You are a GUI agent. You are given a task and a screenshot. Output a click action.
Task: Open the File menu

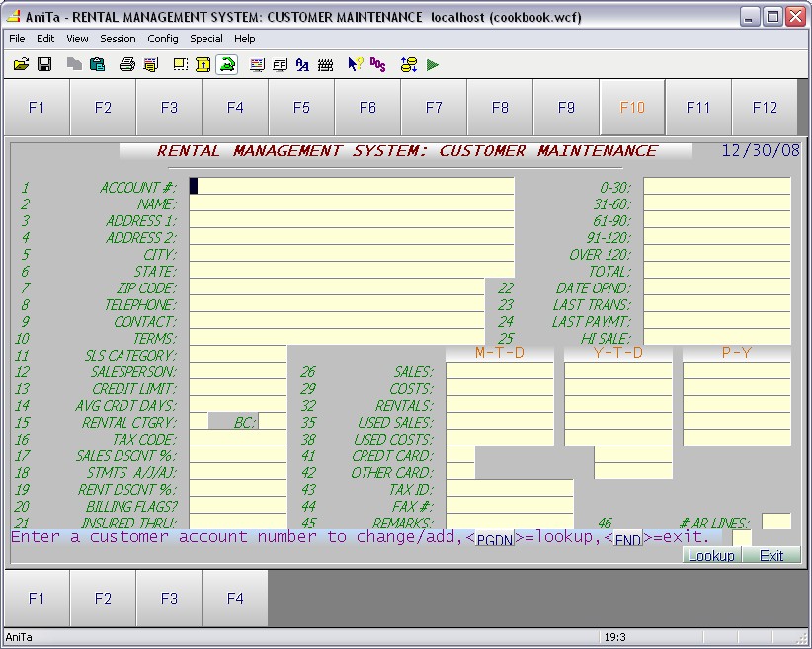(17, 39)
